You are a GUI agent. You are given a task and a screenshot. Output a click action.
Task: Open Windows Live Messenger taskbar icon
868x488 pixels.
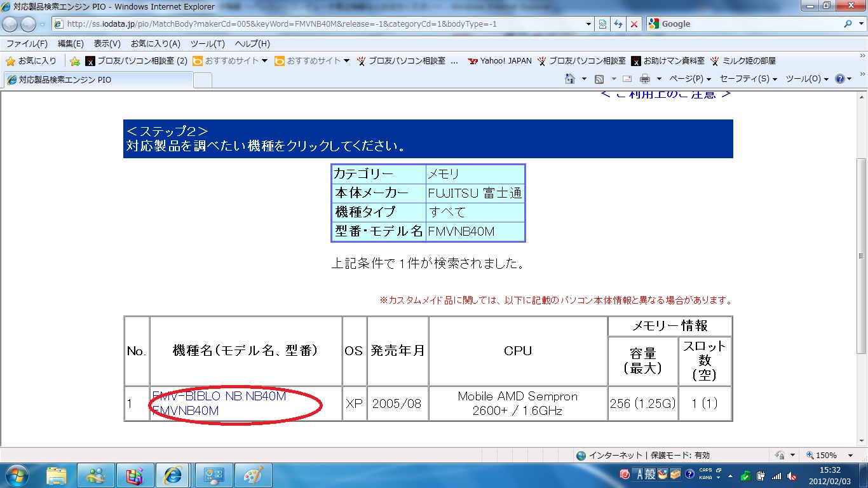(x=96, y=475)
